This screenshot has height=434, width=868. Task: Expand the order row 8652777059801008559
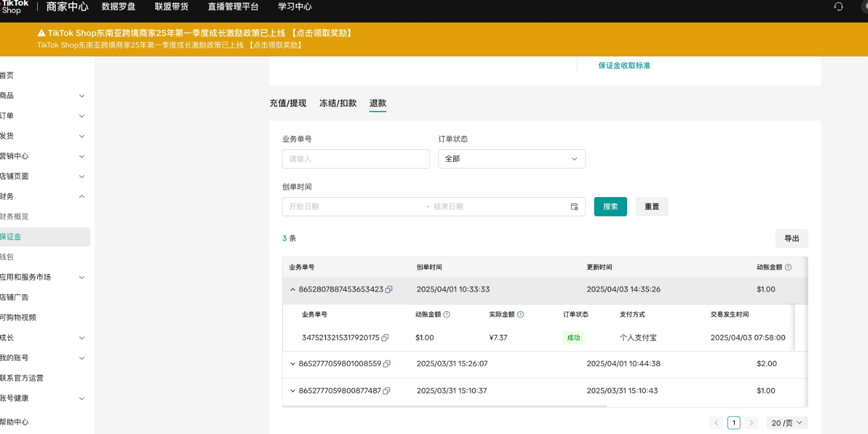pyautogui.click(x=292, y=364)
